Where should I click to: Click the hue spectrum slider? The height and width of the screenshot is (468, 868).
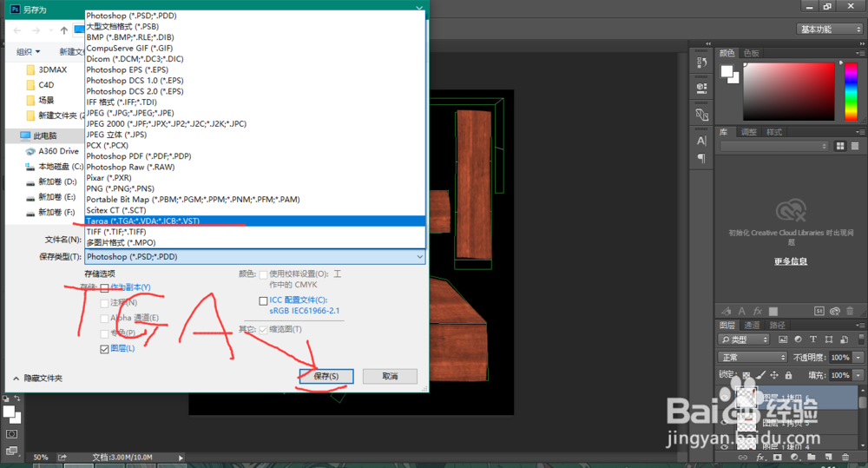851,91
